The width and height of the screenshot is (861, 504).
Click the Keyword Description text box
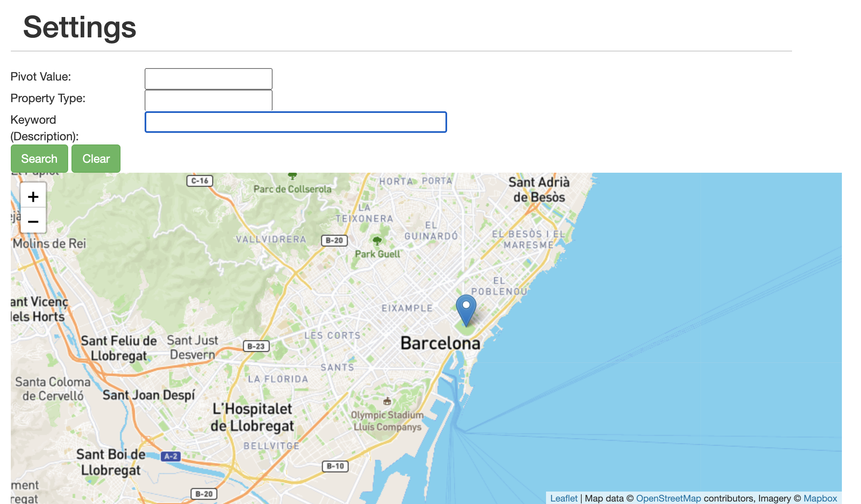pos(295,122)
